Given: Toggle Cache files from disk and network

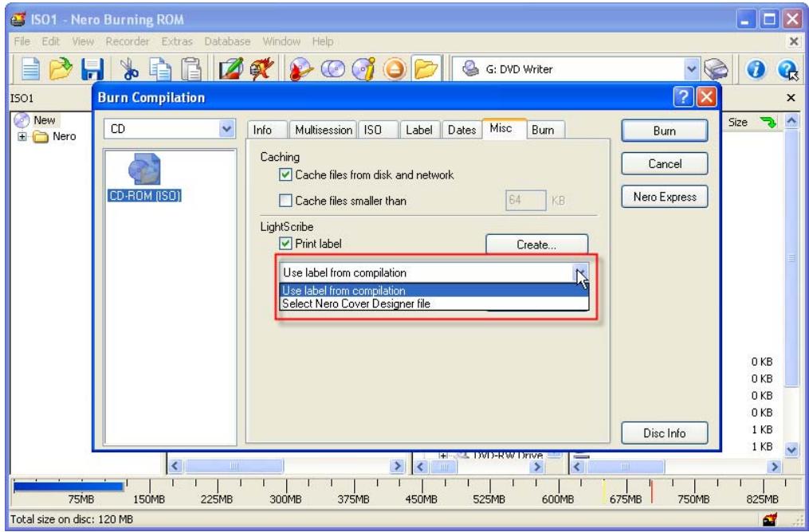Looking at the screenshot, I should tap(285, 175).
